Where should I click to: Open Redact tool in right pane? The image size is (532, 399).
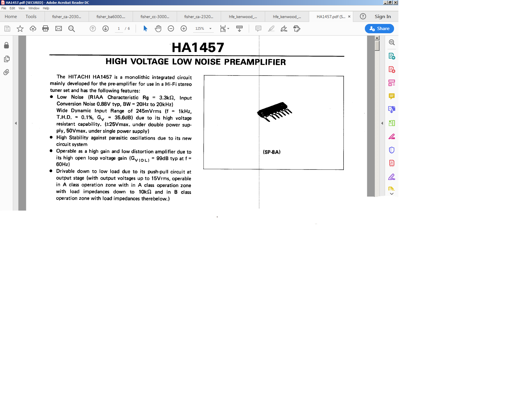tap(392, 136)
